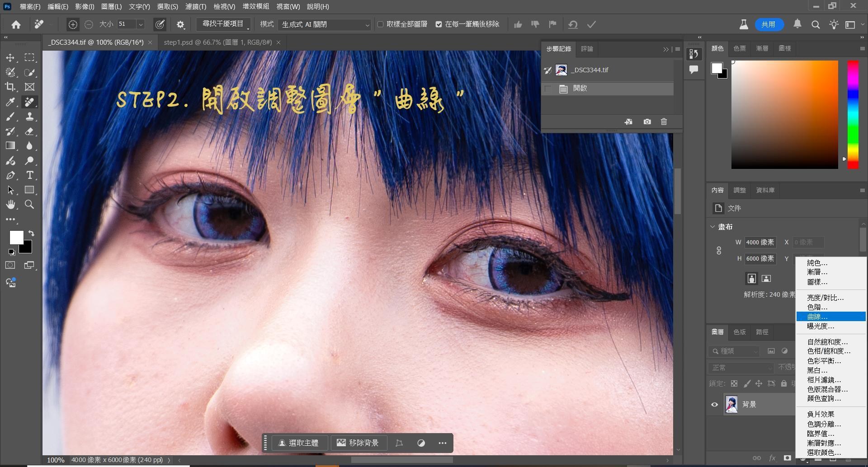
Task: Hide the 背景 layer with eye icon
Action: [x=714, y=404]
